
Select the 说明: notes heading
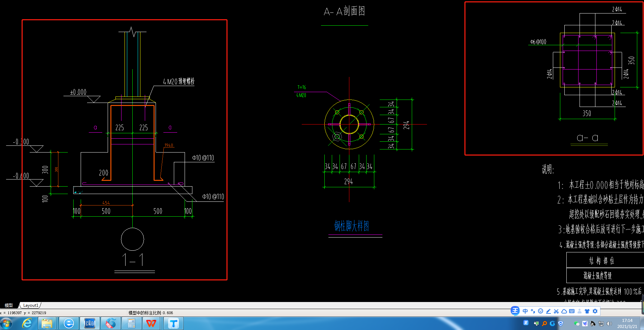tap(548, 169)
